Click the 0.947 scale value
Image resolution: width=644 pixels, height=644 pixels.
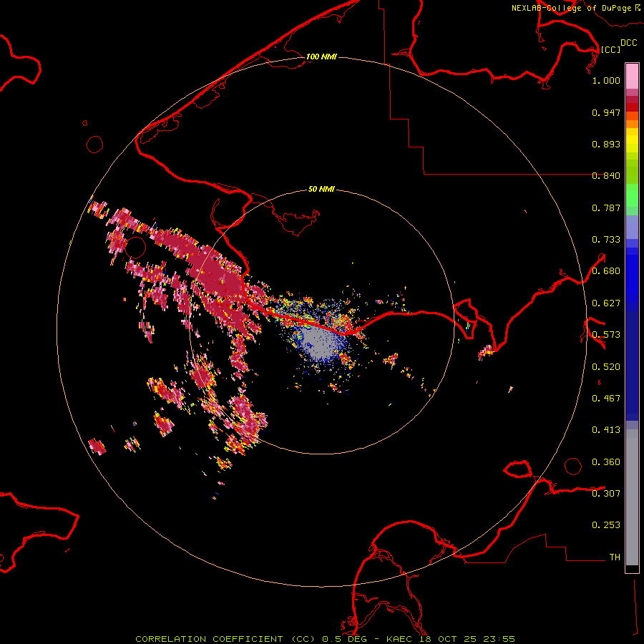coord(606,112)
